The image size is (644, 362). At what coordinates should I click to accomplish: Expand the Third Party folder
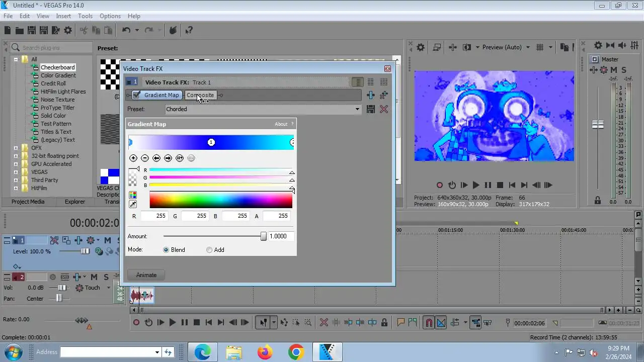pos(16,180)
